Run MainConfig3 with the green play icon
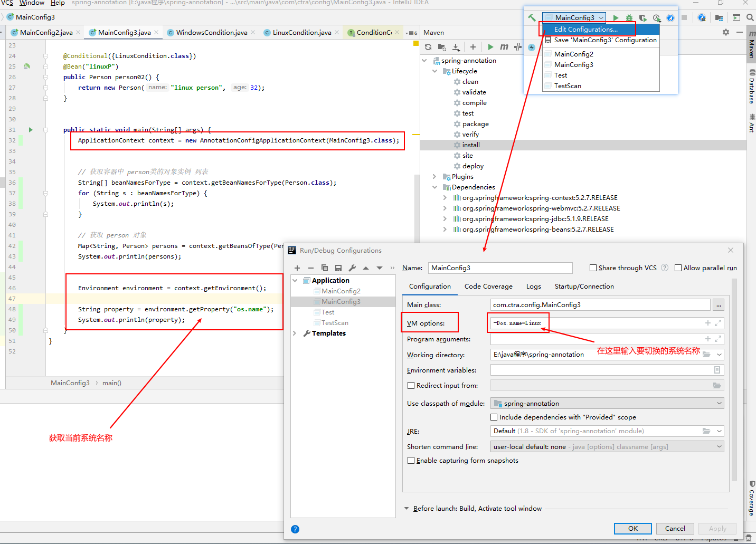Image resolution: width=756 pixels, height=544 pixels. tap(616, 17)
